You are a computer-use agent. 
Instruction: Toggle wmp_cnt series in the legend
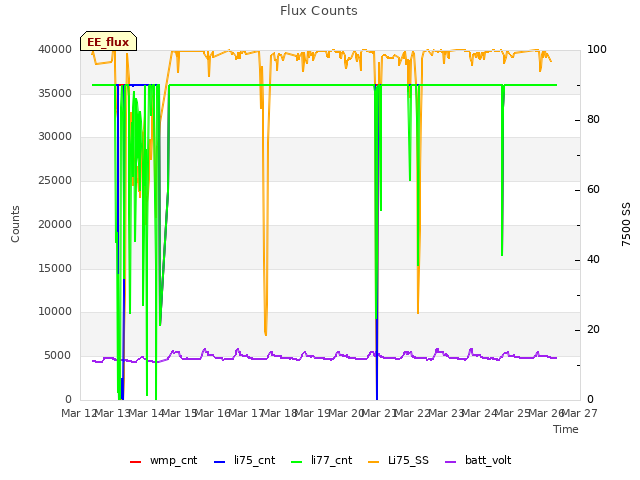pos(163,460)
